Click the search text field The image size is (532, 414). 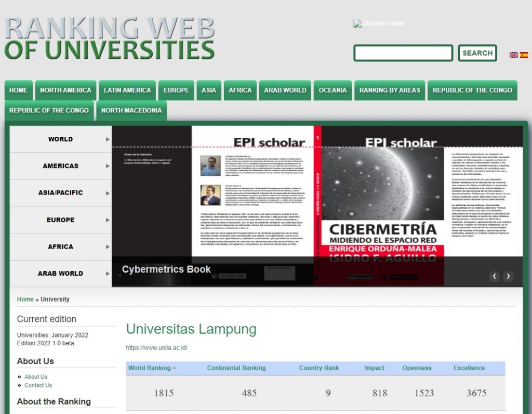click(403, 53)
